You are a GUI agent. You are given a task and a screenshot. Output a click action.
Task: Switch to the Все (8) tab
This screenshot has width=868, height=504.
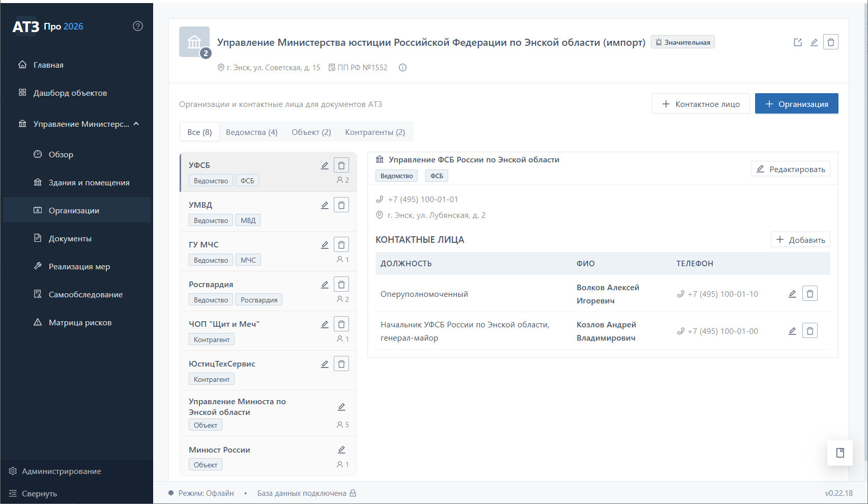click(x=199, y=132)
